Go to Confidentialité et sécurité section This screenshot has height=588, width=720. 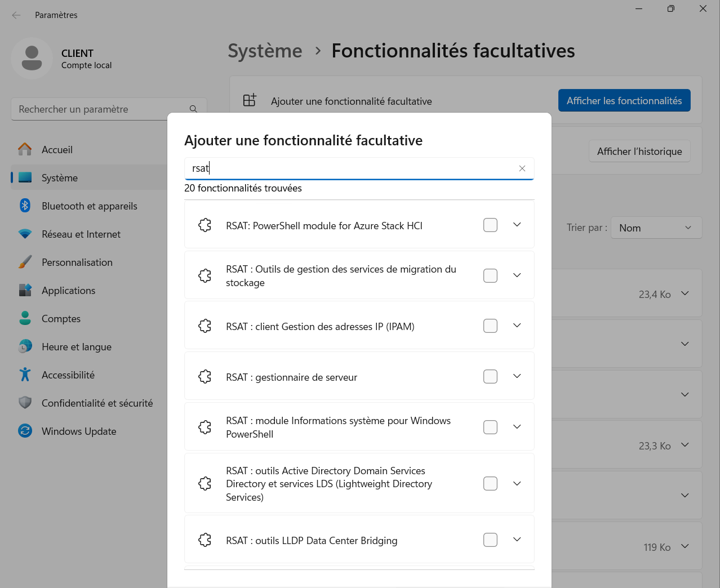tap(97, 403)
